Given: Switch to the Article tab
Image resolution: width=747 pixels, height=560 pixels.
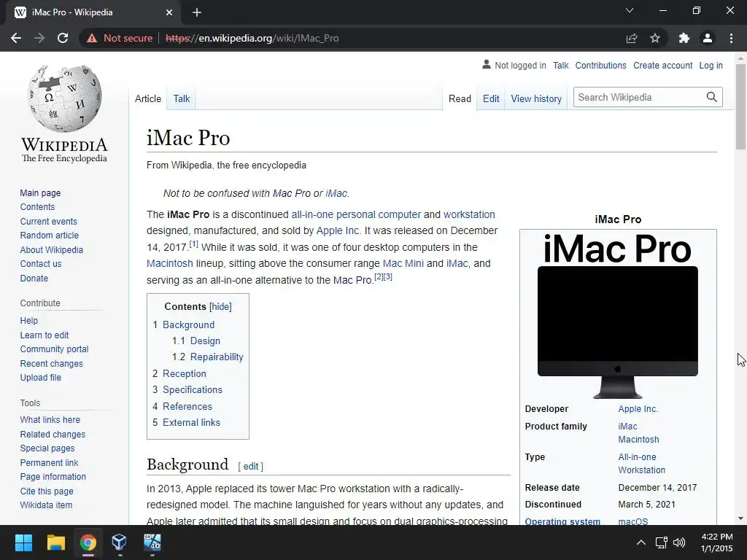Looking at the screenshot, I should tap(148, 98).
